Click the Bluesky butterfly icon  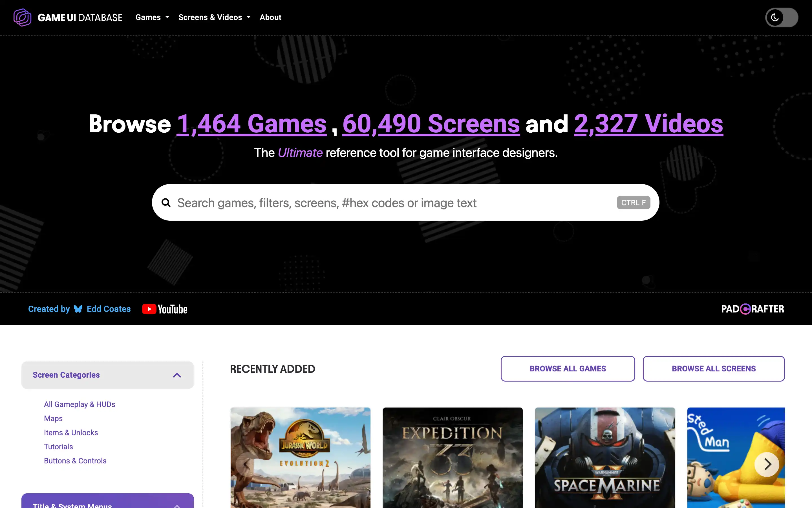point(78,309)
